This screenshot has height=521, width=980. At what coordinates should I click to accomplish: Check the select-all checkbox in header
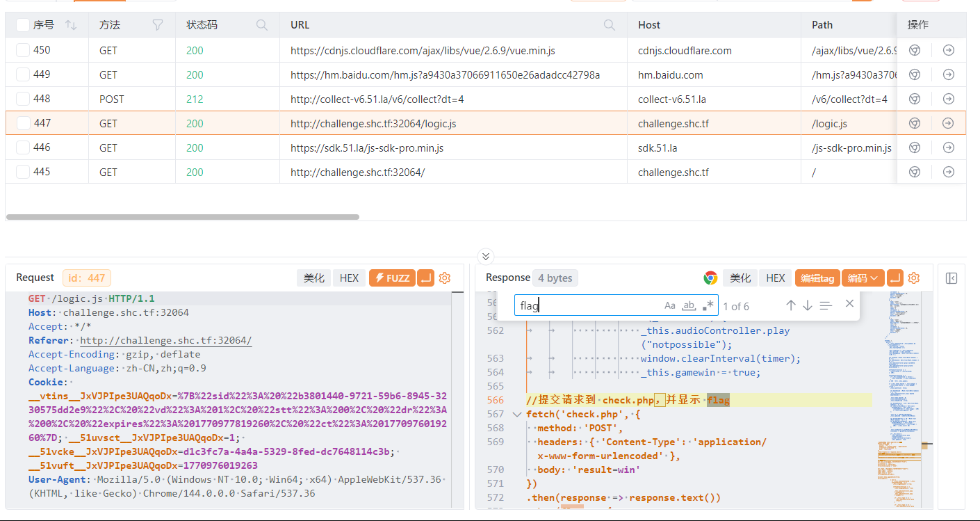tap(23, 25)
